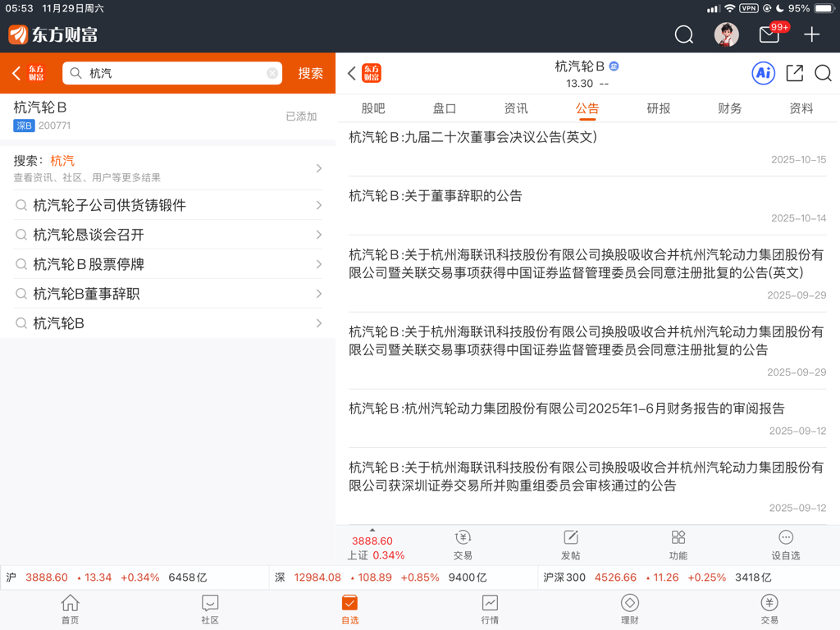Screen dimensions: 840x630
Task: Tap the VPN indicator in status bar
Action: point(748,8)
